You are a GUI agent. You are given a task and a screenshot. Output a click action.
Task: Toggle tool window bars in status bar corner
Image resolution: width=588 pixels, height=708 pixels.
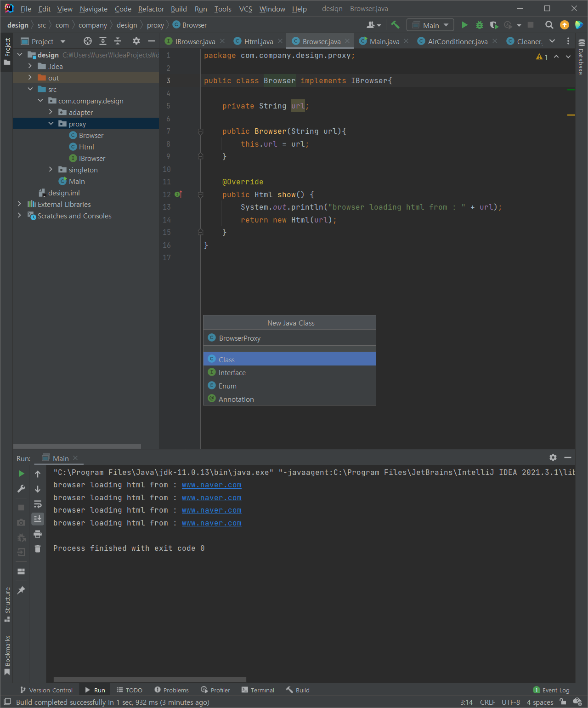click(x=7, y=702)
